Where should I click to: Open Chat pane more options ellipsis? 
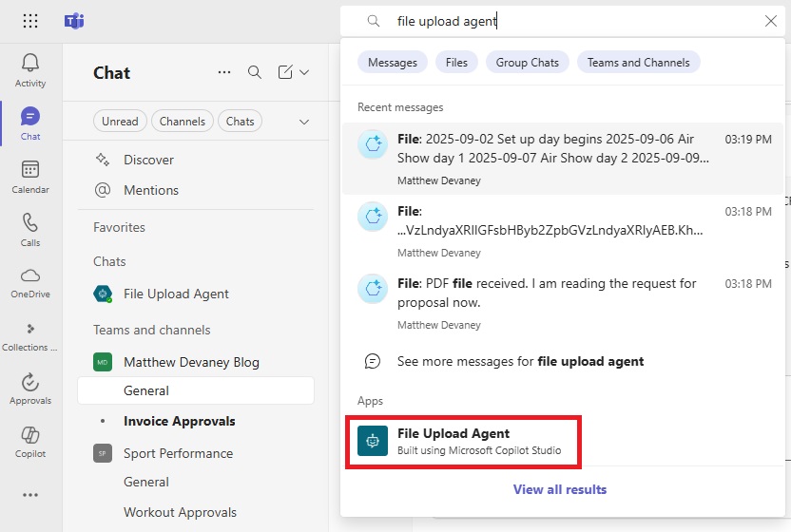[x=224, y=72]
